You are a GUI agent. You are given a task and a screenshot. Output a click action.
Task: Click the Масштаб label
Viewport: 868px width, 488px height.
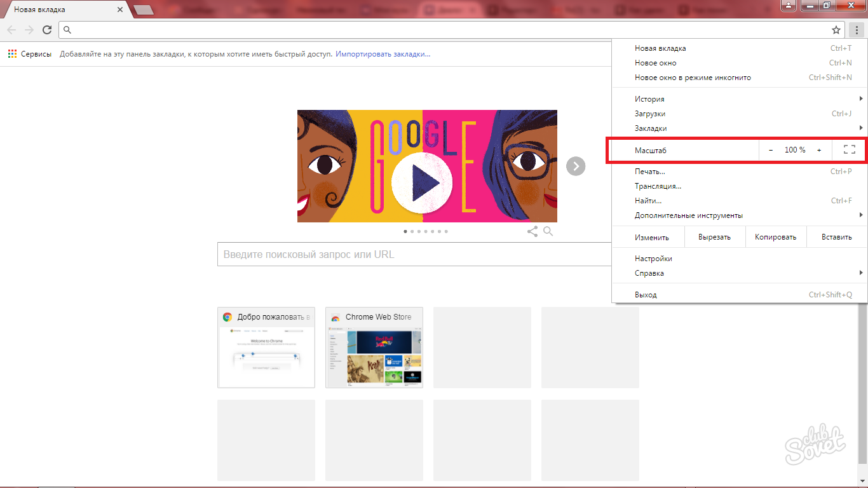(x=650, y=151)
